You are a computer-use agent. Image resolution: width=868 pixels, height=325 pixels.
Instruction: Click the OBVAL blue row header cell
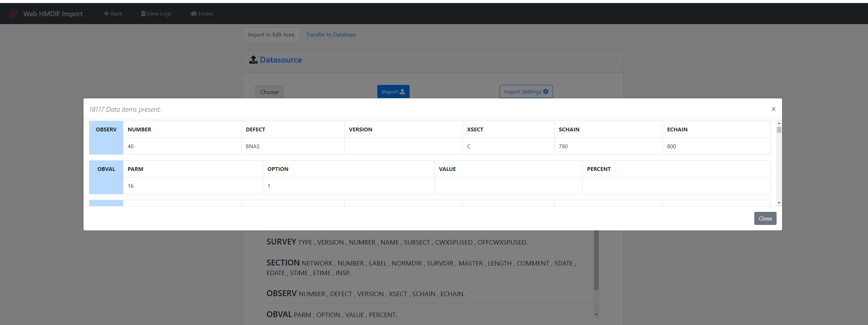(x=106, y=177)
